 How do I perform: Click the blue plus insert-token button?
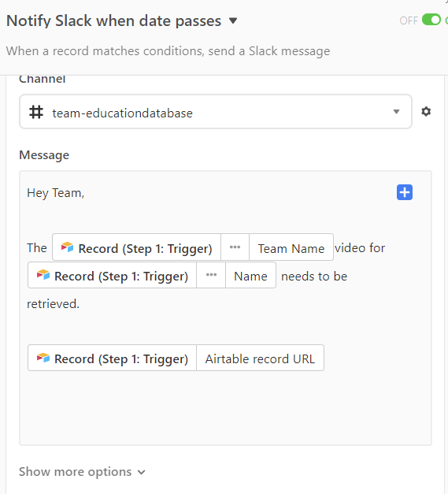coord(404,192)
